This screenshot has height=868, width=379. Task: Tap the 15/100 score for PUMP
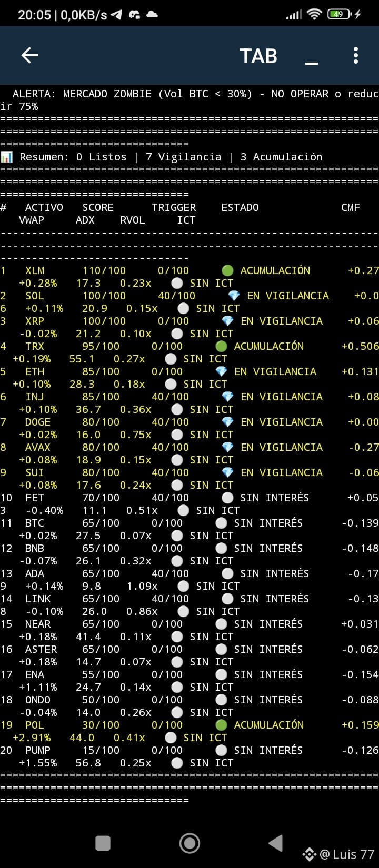(x=101, y=751)
